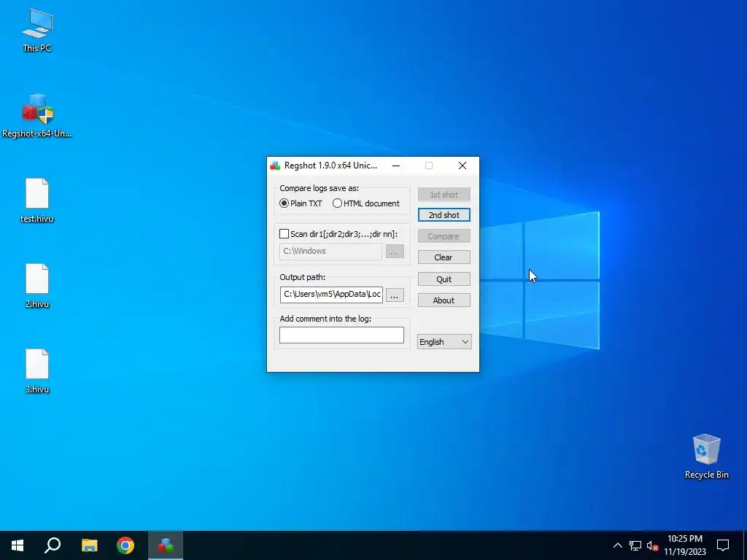
Task: Click the Clear button
Action: 444,257
